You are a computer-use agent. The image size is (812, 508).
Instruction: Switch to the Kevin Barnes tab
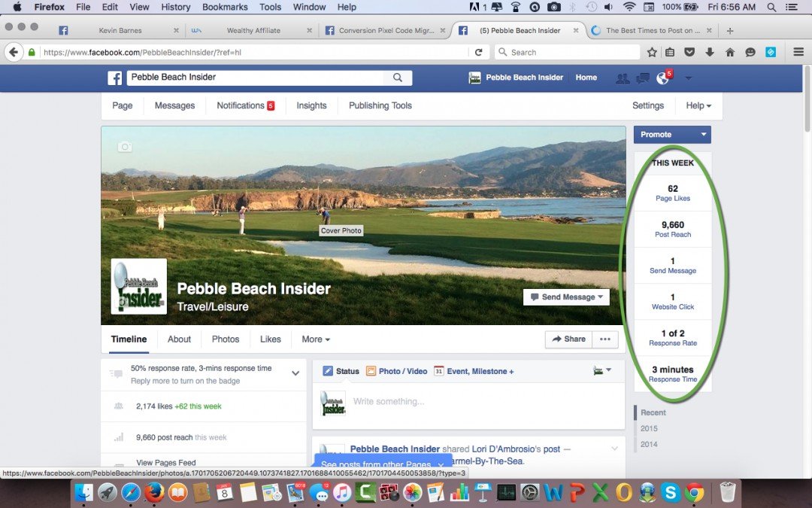(x=119, y=31)
